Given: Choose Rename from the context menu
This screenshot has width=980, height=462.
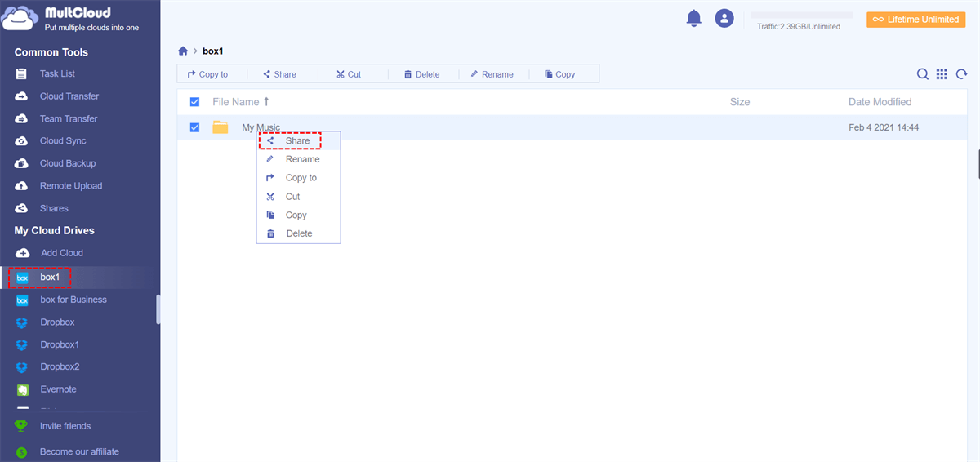Looking at the screenshot, I should point(299,159).
